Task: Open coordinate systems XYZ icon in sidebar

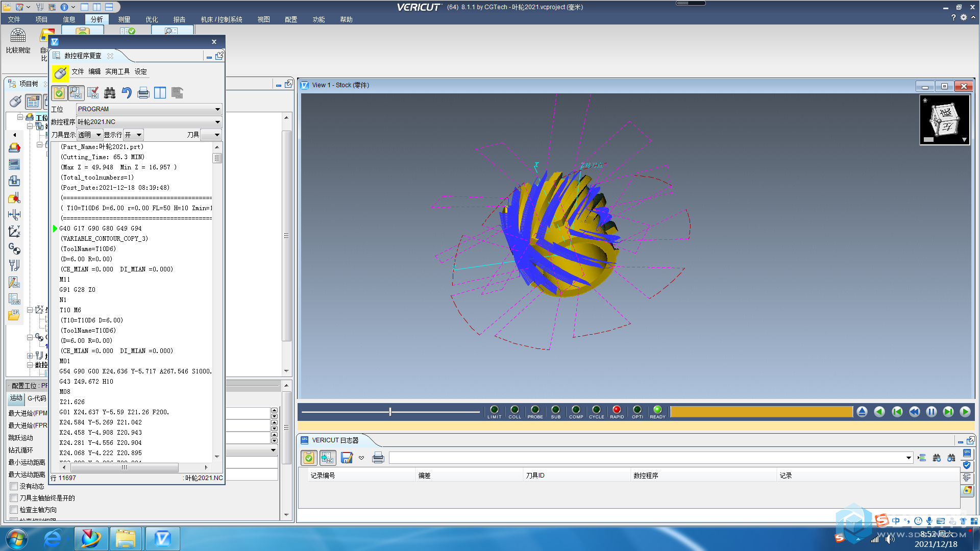Action: (14, 232)
